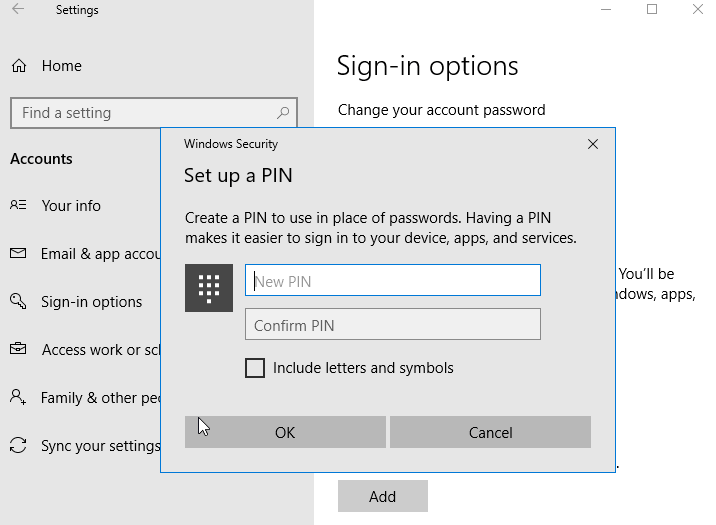Click the Email & app accounts envelope icon
Screen dimensions: 716x525
(x=18, y=253)
